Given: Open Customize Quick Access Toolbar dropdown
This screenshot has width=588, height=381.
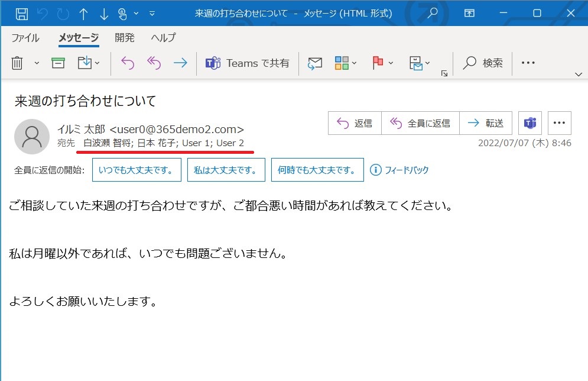Looking at the screenshot, I should click(x=152, y=14).
